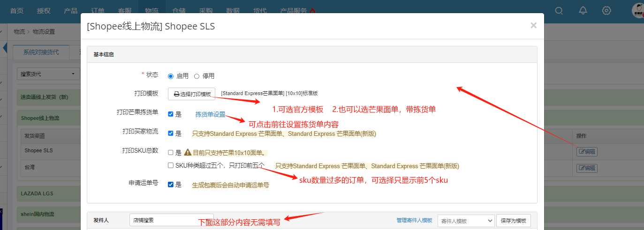Open the 数据 menu item

233,11
